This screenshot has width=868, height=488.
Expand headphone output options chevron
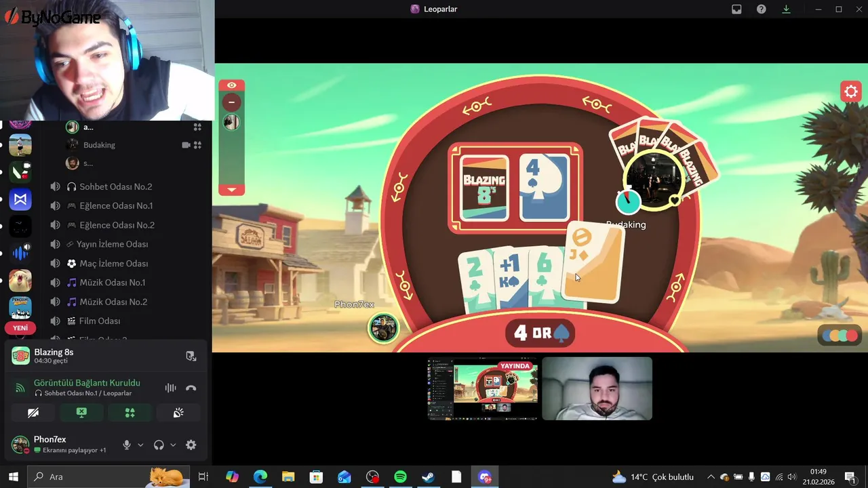pyautogui.click(x=173, y=445)
